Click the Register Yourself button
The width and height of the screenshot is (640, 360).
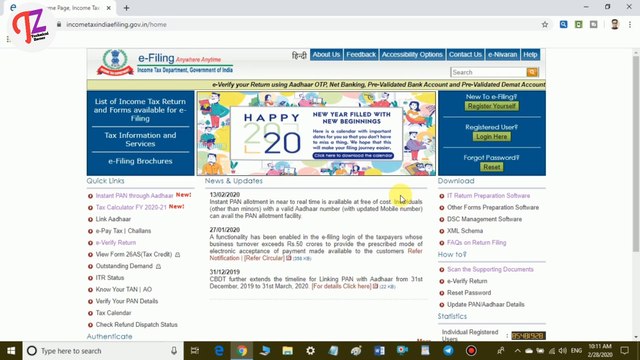(x=491, y=106)
